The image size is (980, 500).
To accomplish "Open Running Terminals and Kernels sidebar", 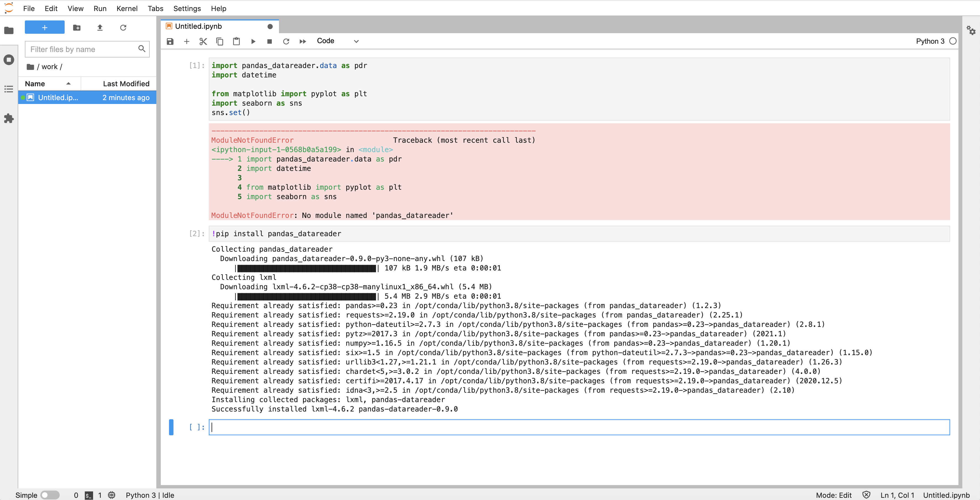I will point(9,60).
